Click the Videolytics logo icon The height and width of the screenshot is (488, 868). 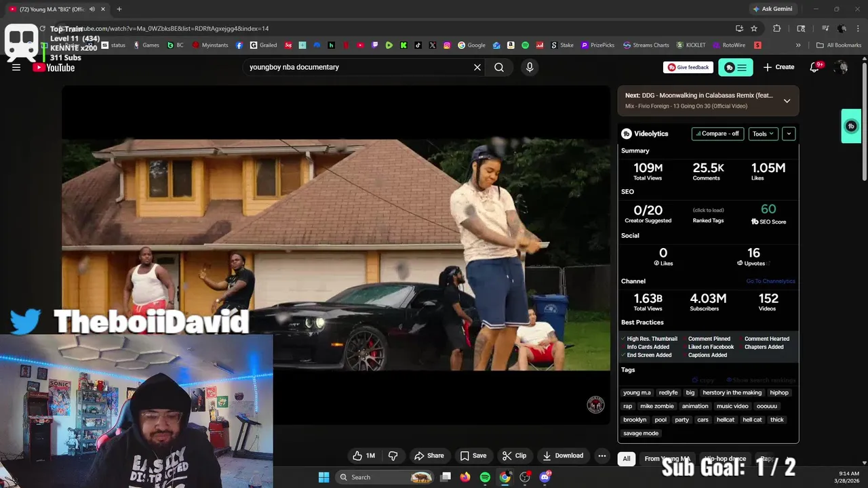(x=627, y=134)
